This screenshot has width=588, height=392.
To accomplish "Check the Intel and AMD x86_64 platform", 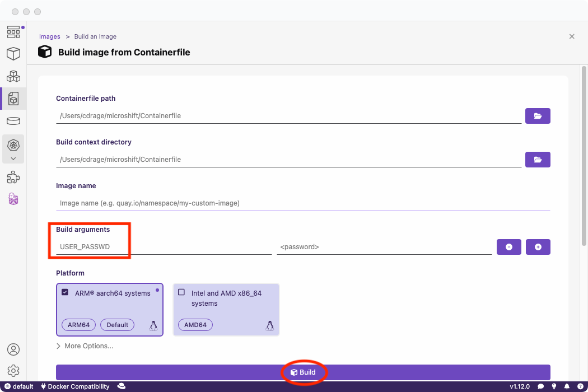I will tap(181, 292).
